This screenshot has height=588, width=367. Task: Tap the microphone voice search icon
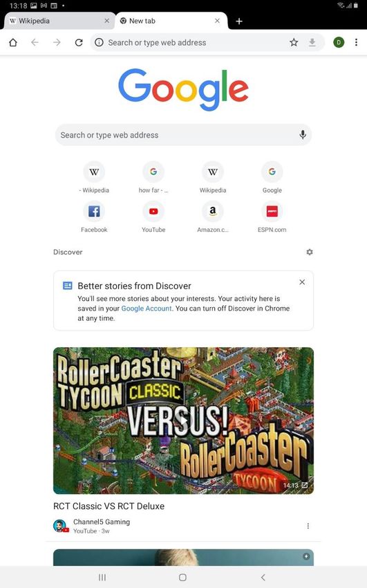tap(303, 135)
